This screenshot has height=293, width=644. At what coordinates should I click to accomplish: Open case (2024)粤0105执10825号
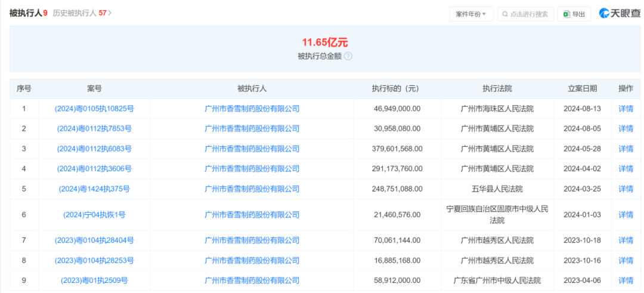click(94, 109)
